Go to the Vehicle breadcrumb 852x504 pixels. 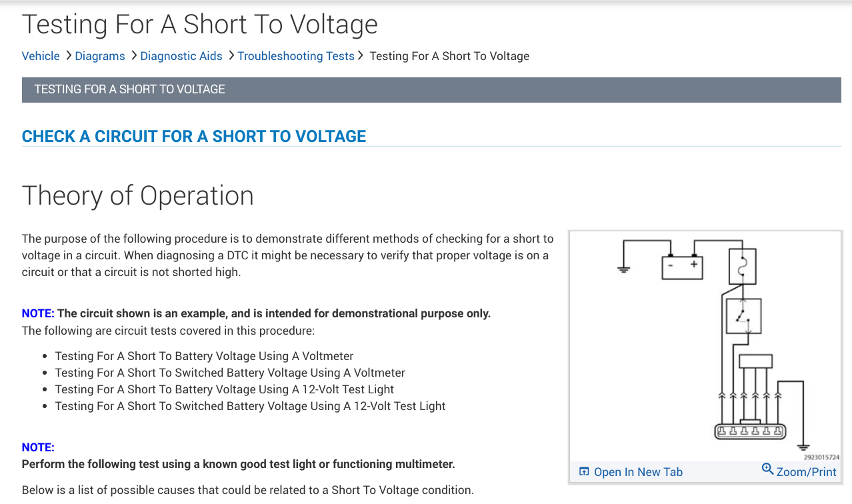tap(41, 56)
